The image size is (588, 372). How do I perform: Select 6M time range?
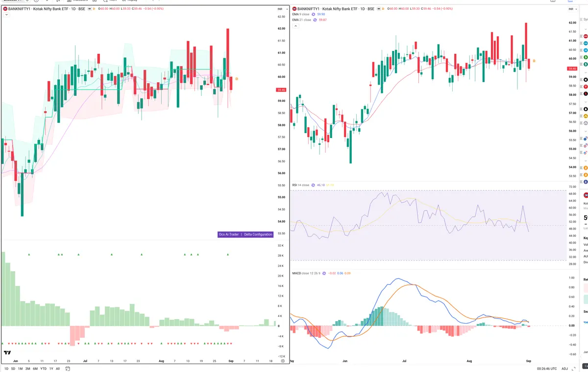35,369
